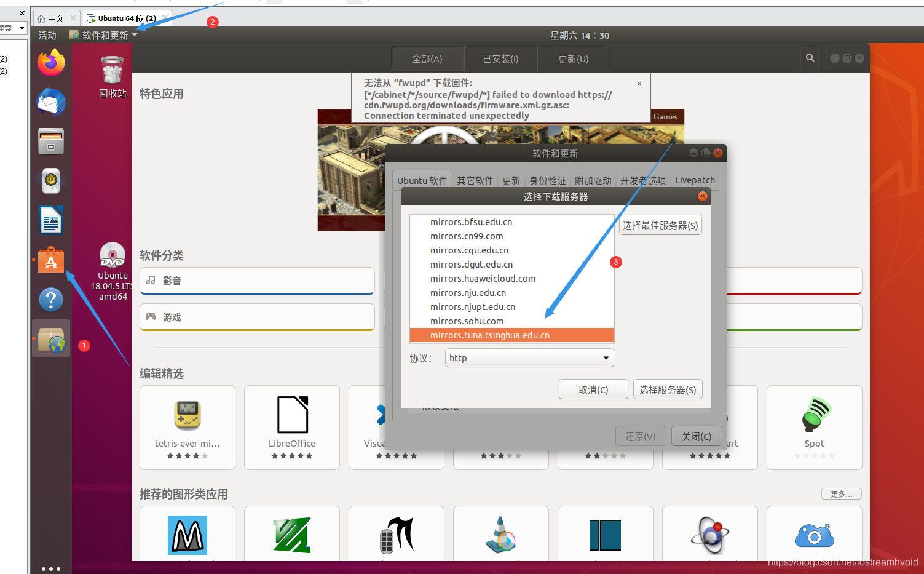Screen dimensions: 924x574
Task: Select the Livepatch tab
Action: click(695, 180)
